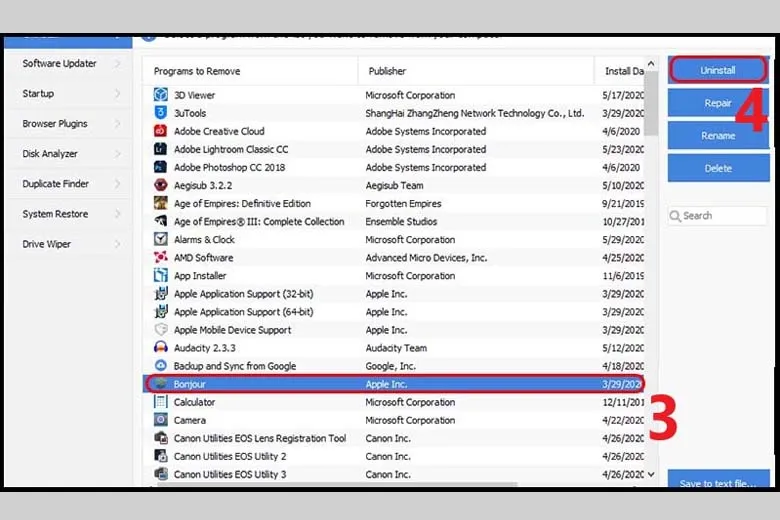
Task: Click the Age of Empires: Definitive Edition icon
Action: click(160, 203)
